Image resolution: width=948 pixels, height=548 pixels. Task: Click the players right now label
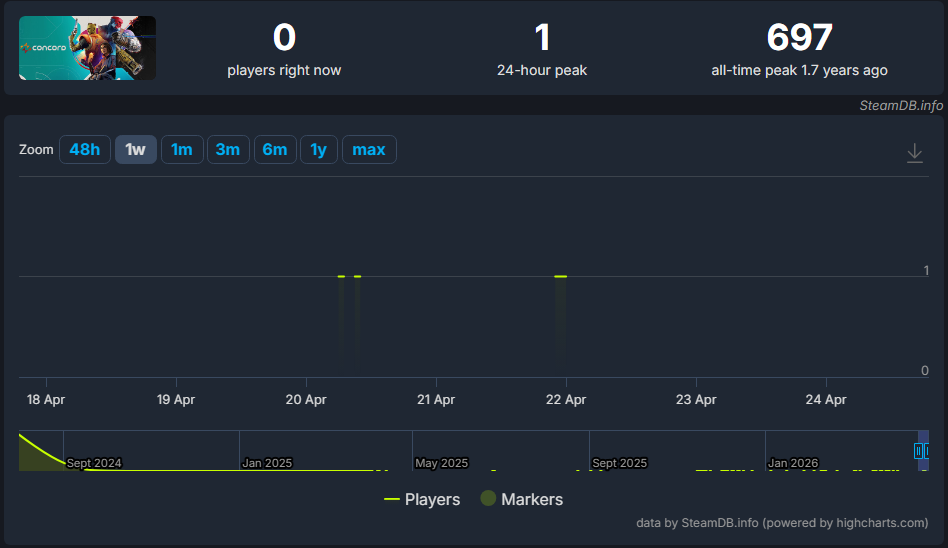(x=284, y=70)
